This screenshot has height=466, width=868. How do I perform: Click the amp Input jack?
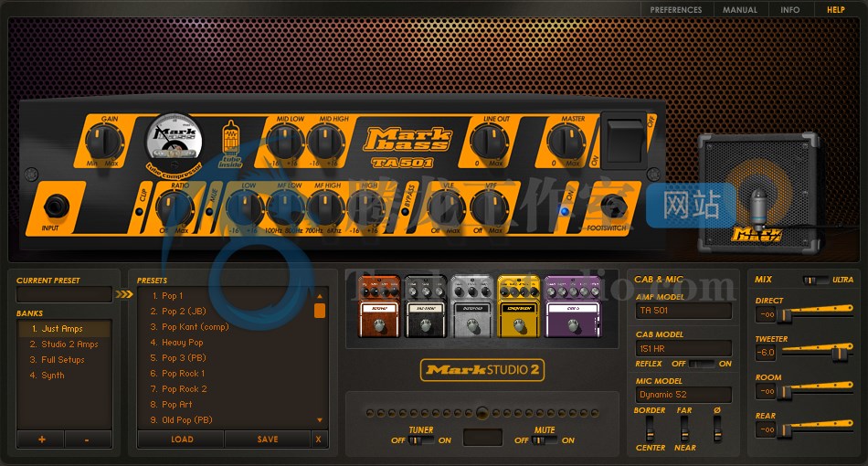pos(56,207)
